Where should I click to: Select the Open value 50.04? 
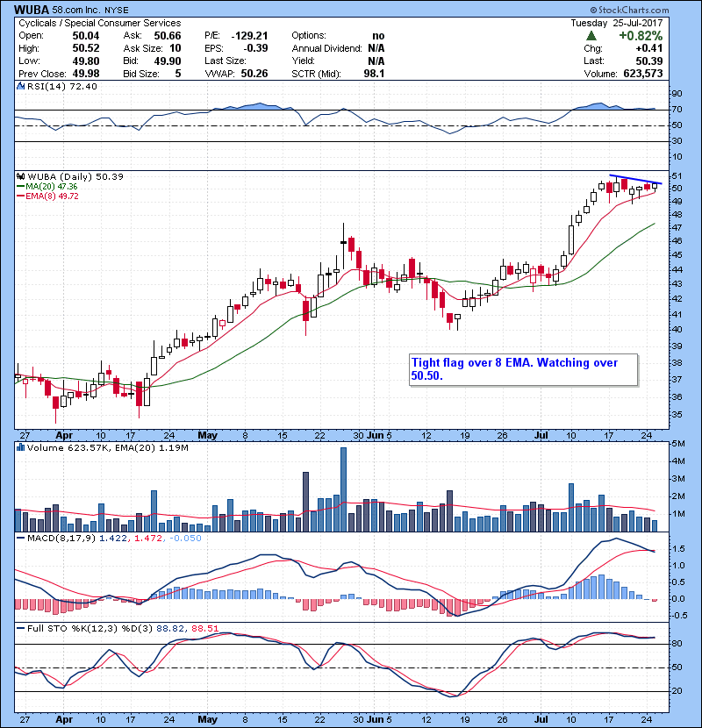(x=86, y=36)
